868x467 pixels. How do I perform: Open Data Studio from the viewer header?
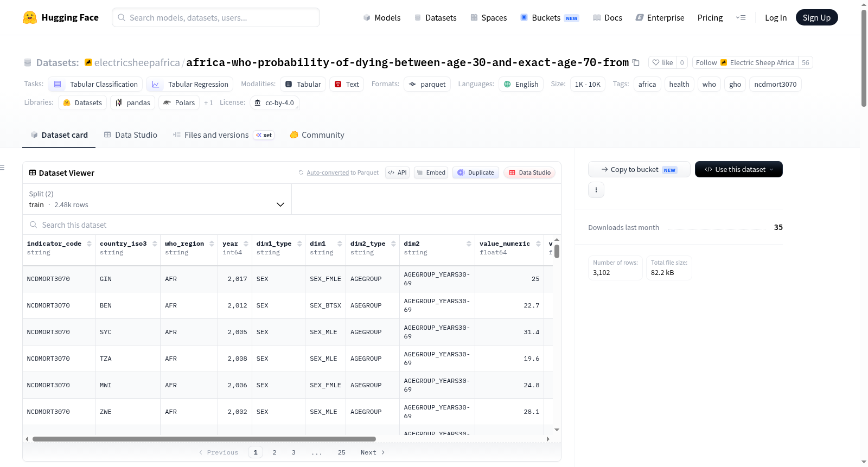pyautogui.click(x=529, y=172)
